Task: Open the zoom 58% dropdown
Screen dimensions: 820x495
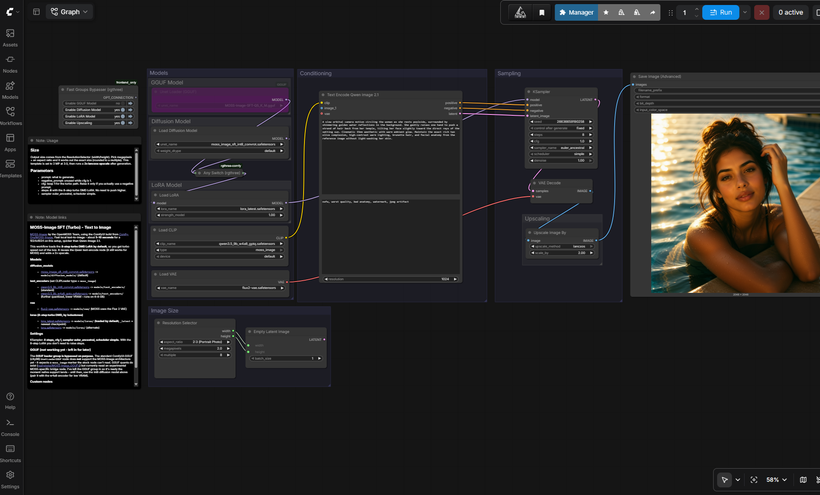Action: point(776,479)
